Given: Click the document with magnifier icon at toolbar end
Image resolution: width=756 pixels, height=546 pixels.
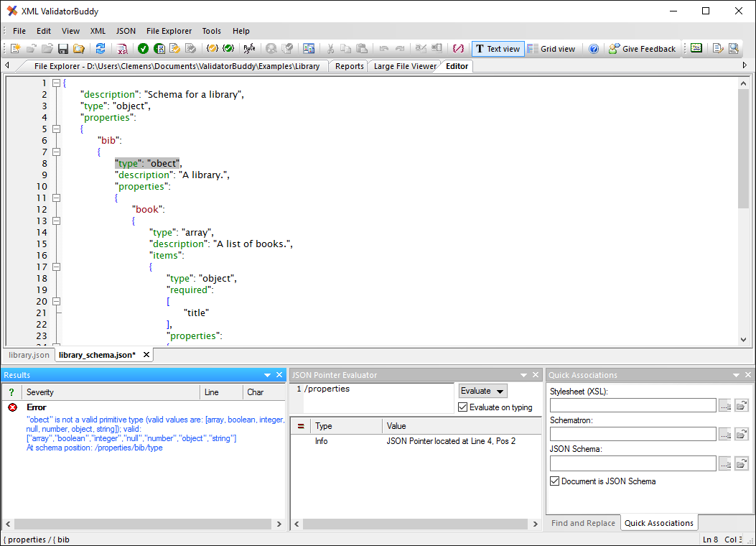Looking at the screenshot, I should click(x=733, y=48).
